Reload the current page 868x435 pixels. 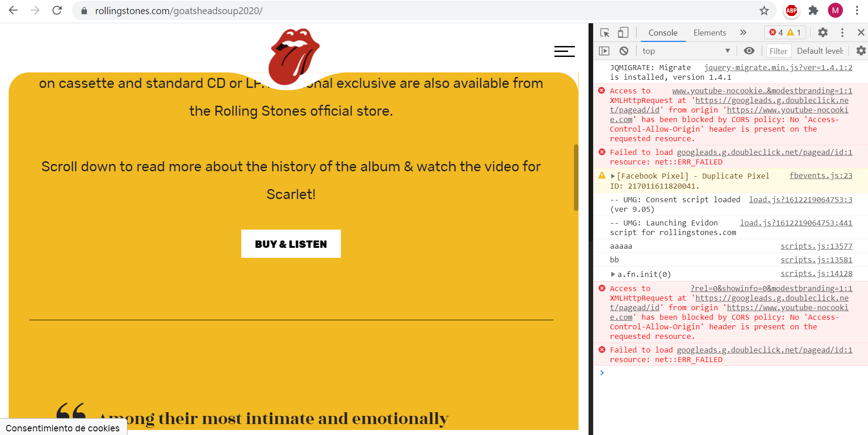[57, 10]
